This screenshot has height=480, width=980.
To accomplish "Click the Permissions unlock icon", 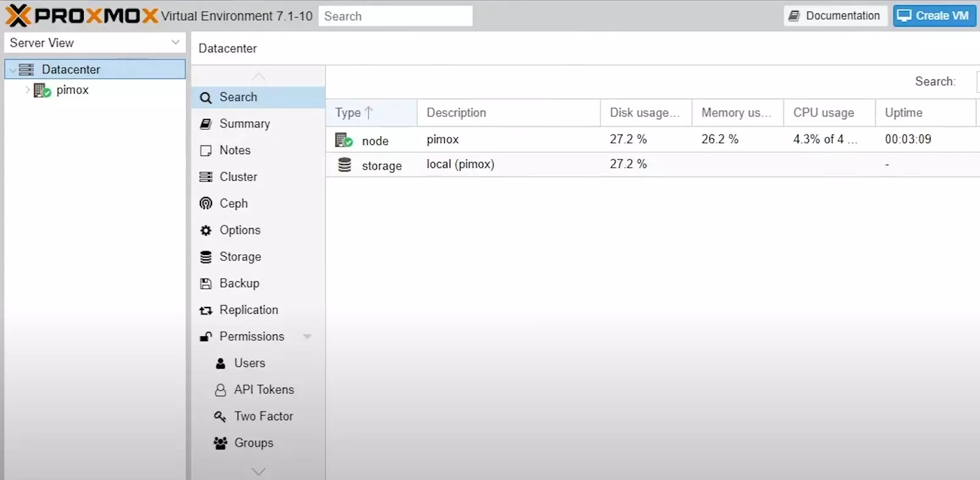I will 206,337.
